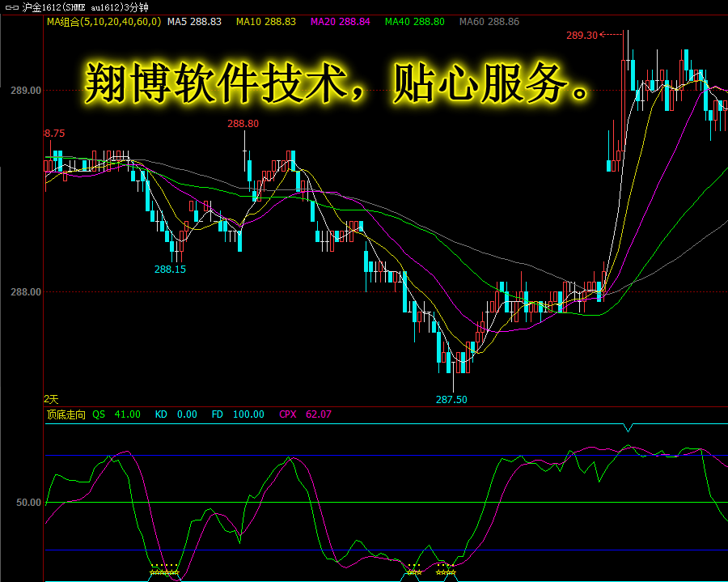The height and width of the screenshot is (582, 728).
Task: Click the 2天 period label
Action: [51, 399]
